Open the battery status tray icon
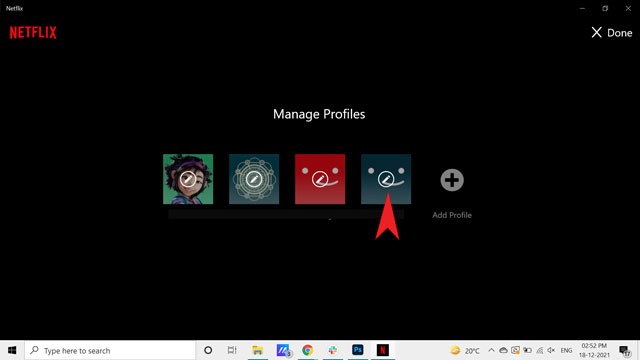The image size is (640, 360). click(x=527, y=350)
